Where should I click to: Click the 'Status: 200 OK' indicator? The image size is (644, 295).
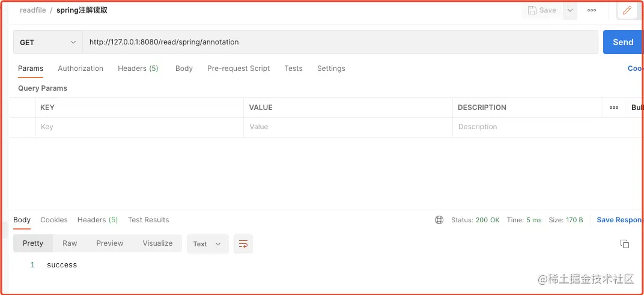475,220
